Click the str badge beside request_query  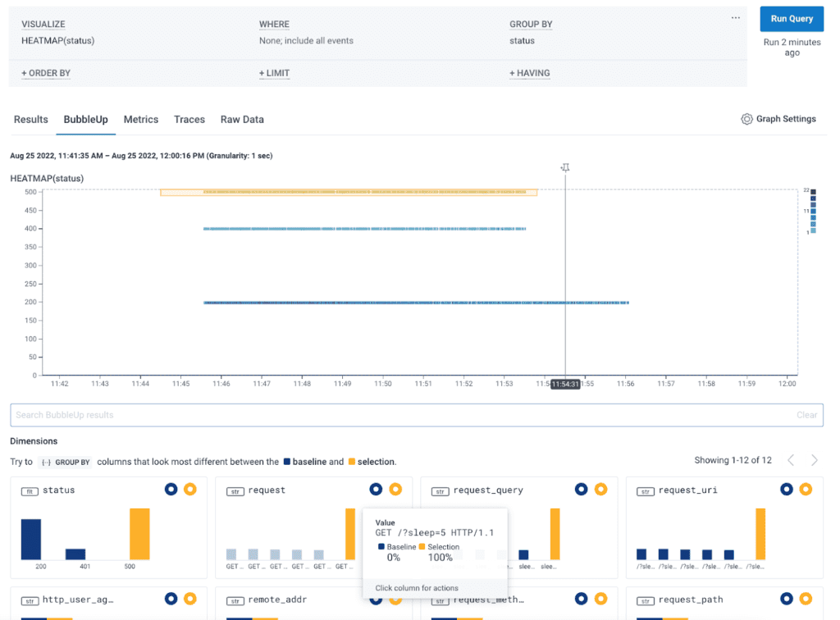442,490
